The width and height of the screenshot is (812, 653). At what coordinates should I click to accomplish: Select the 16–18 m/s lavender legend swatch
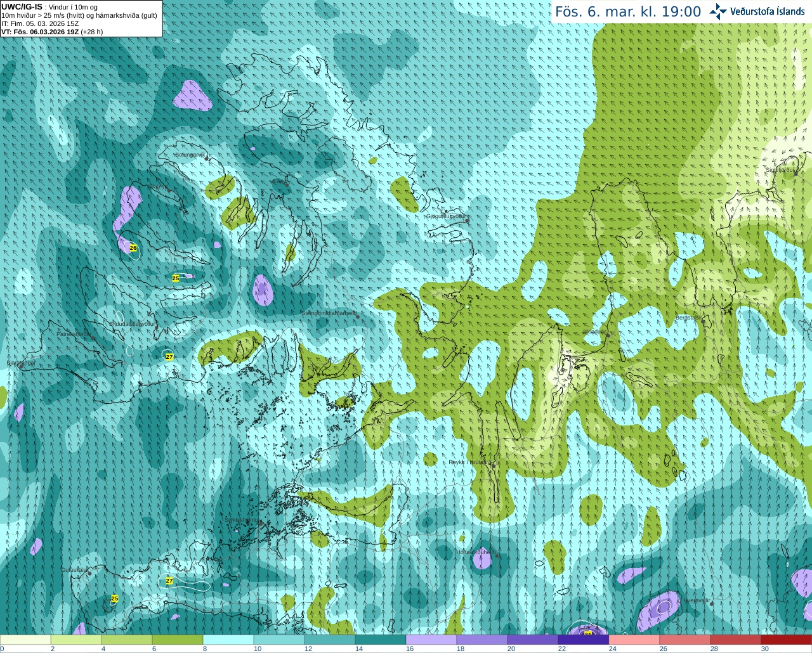pos(431,640)
